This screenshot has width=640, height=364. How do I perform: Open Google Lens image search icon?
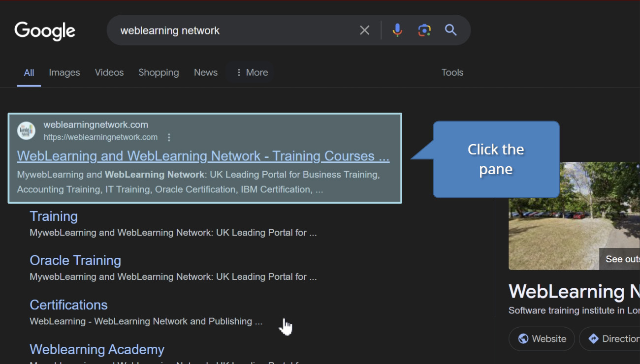424,30
